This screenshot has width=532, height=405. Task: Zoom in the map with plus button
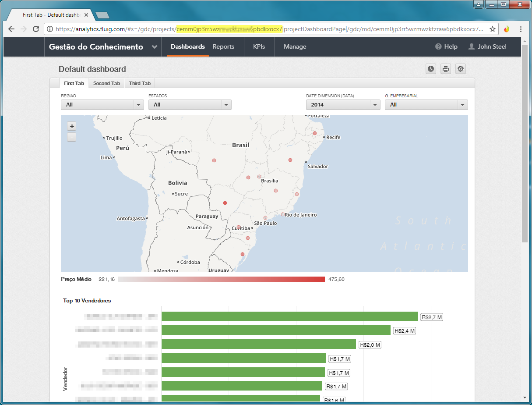72,126
